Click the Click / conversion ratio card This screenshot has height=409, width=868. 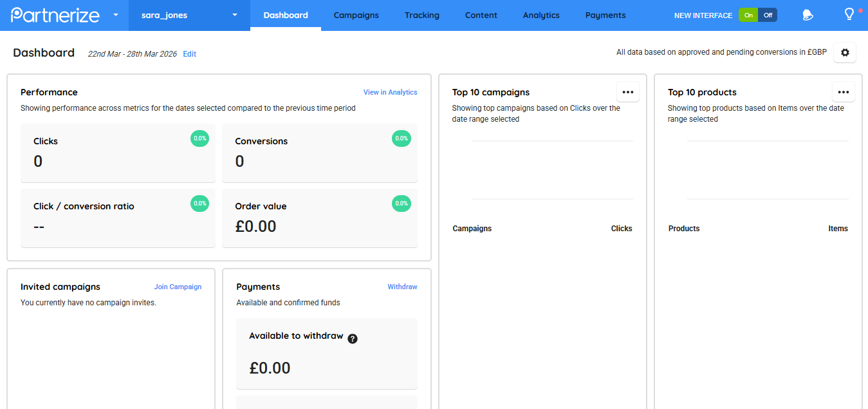pos(118,218)
